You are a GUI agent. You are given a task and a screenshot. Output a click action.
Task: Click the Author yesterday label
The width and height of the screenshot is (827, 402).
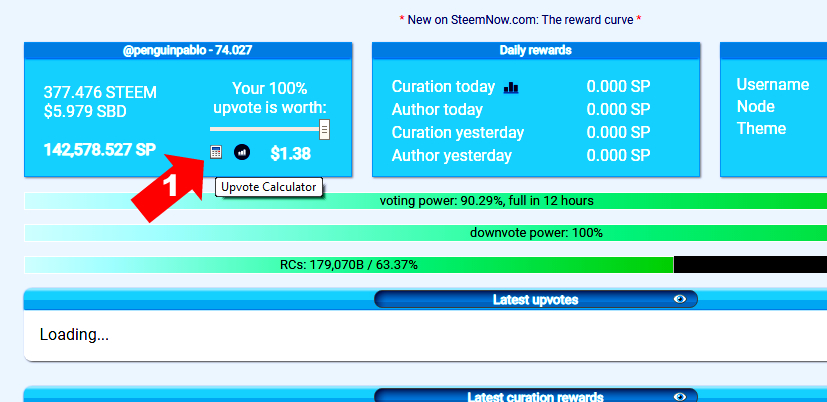click(x=451, y=156)
